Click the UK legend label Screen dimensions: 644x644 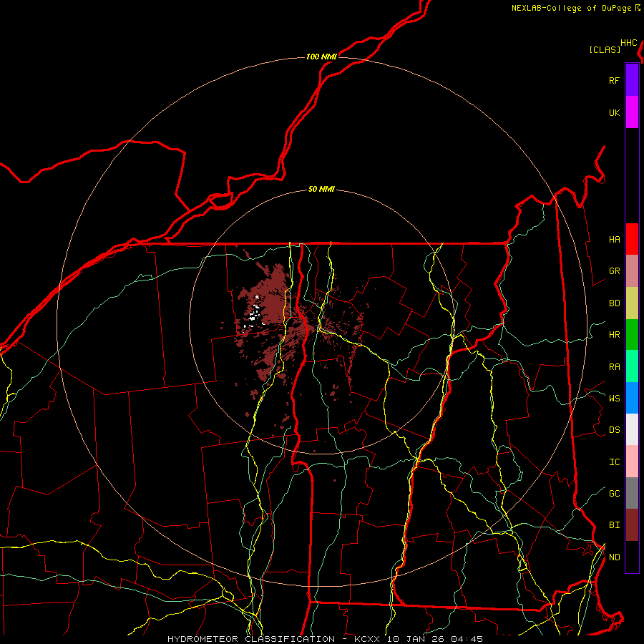click(x=614, y=113)
